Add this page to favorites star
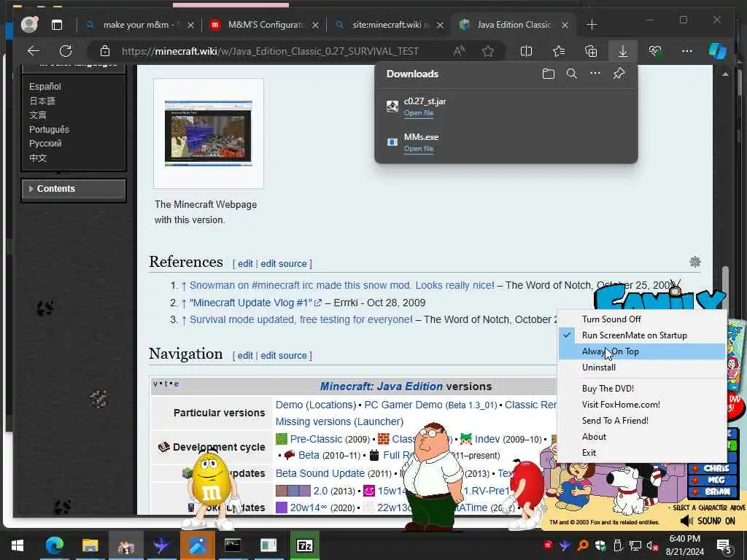 [488, 51]
